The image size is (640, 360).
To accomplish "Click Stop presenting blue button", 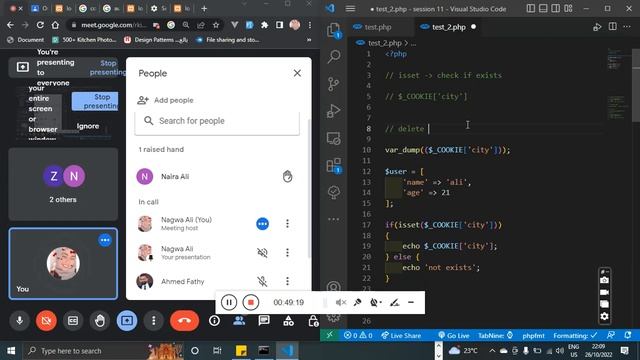I will coord(95,101).
